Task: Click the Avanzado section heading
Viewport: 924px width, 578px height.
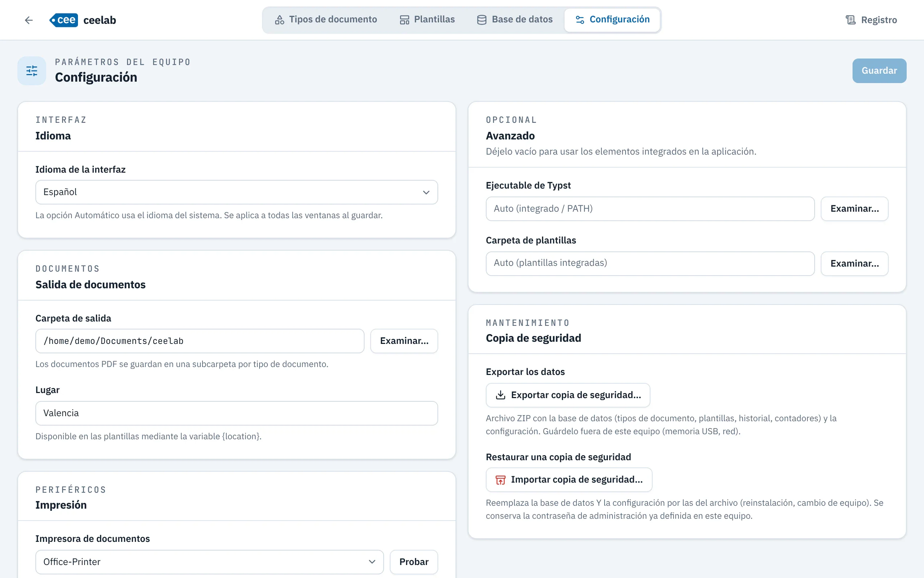Action: coord(510,136)
